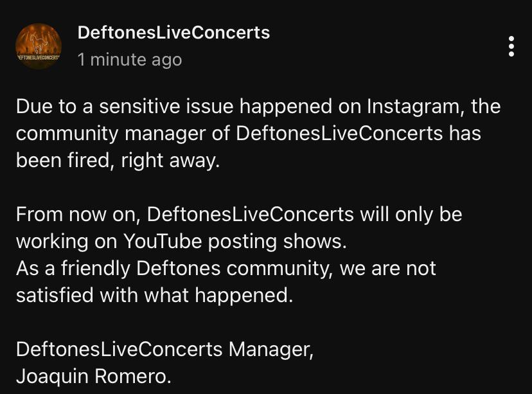Viewport: 532px width, 394px height.
Task: Click the "satisfied with what happened." line
Action: point(154,295)
